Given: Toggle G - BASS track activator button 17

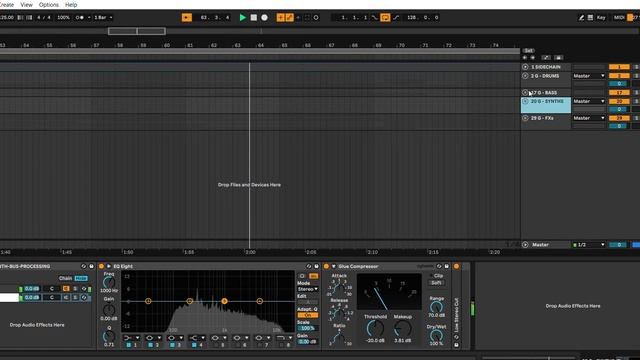Looking at the screenshot, I should click(619, 93).
